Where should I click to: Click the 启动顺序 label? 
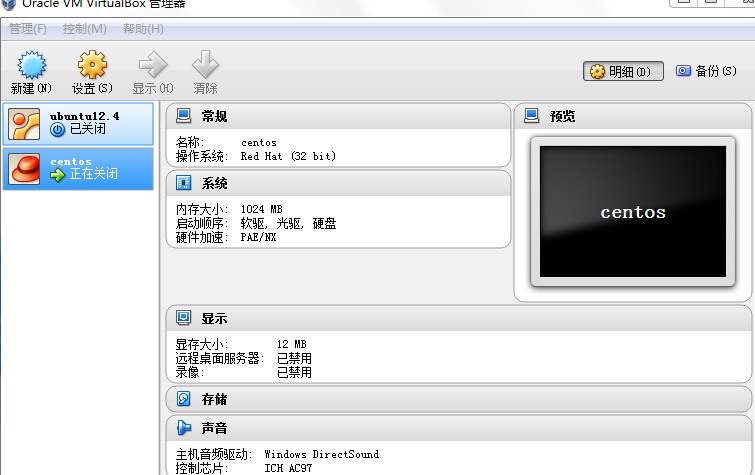pyautogui.click(x=201, y=224)
